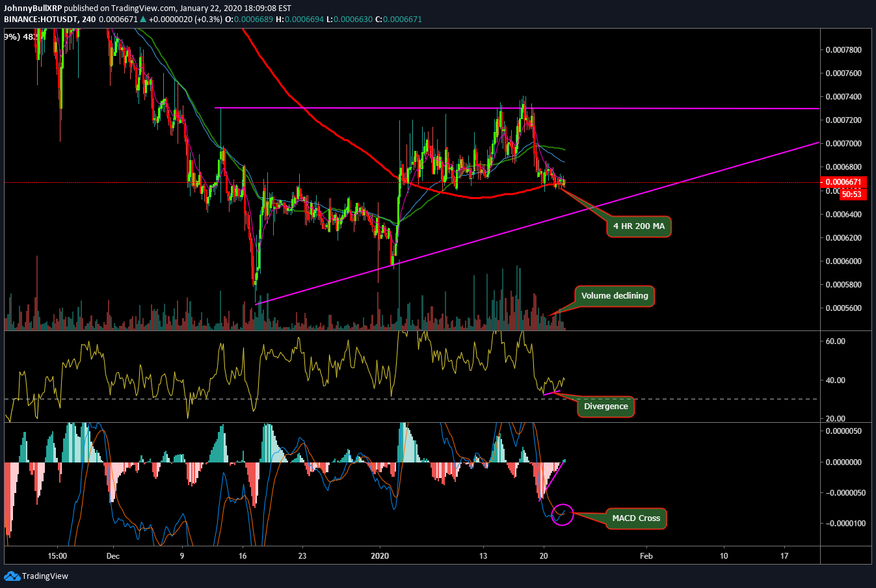This screenshot has height=588, width=876.
Task: Click the 0.0006000 price axis label
Action: (x=843, y=261)
